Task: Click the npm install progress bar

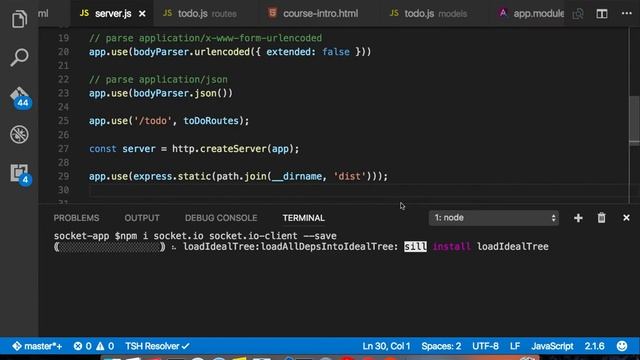Action: point(110,247)
